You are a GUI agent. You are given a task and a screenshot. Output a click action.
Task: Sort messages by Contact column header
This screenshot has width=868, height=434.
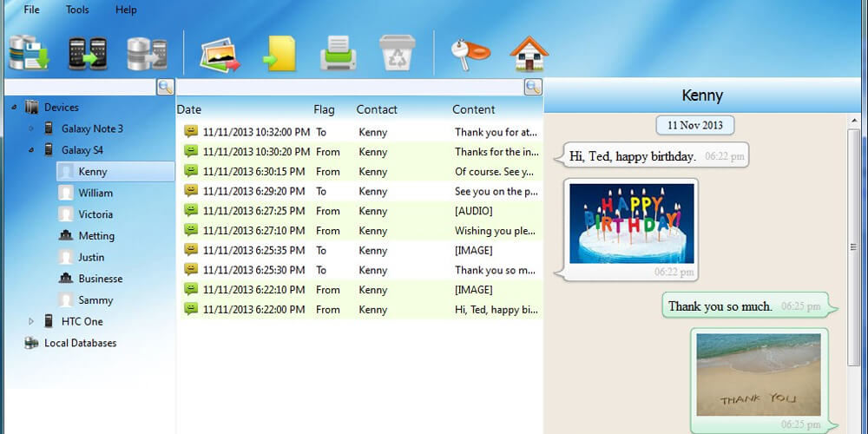pyautogui.click(x=377, y=109)
